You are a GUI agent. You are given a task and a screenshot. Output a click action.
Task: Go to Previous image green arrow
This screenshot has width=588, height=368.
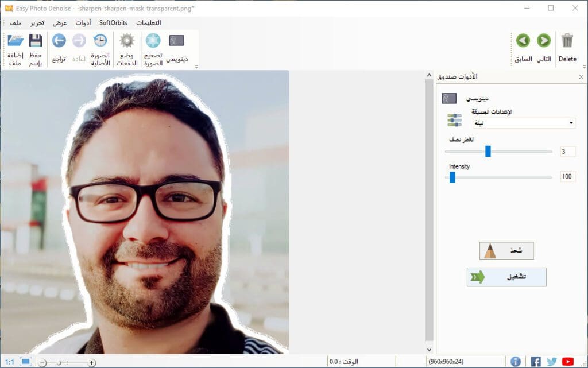point(523,41)
